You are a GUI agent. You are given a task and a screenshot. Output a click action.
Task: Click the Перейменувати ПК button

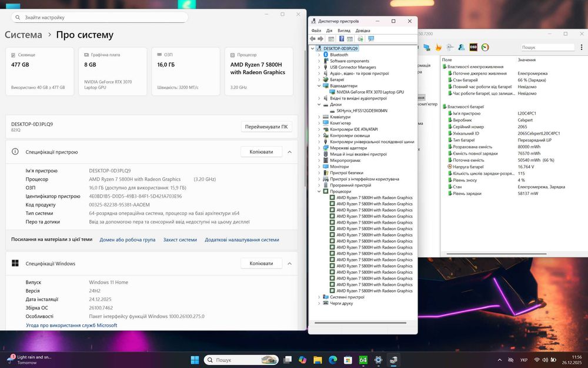point(266,127)
